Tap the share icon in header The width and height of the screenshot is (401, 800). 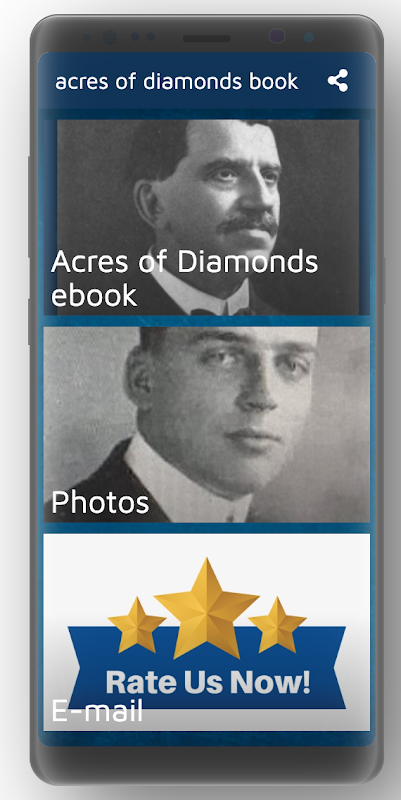tap(338, 81)
